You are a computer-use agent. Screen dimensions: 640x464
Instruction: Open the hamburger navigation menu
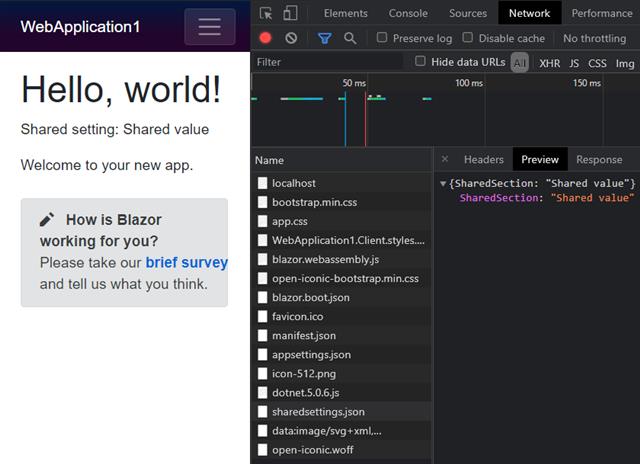coord(210,27)
